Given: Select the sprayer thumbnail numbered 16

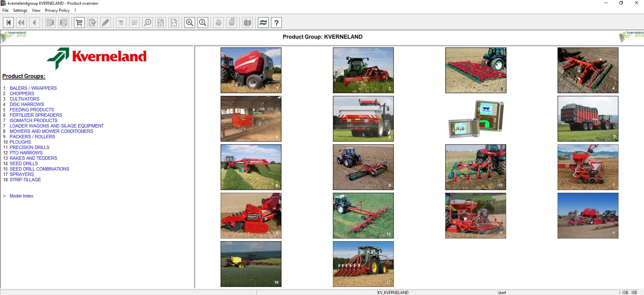Looking at the screenshot, I should (x=251, y=264).
